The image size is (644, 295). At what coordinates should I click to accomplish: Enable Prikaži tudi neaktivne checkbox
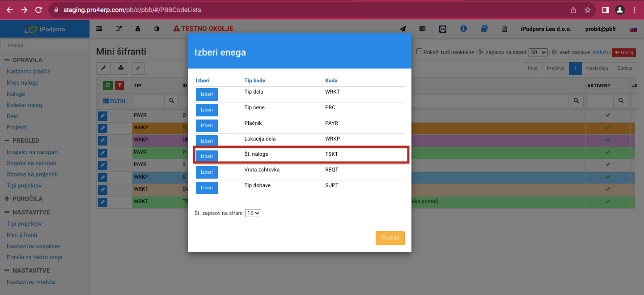coord(419,51)
